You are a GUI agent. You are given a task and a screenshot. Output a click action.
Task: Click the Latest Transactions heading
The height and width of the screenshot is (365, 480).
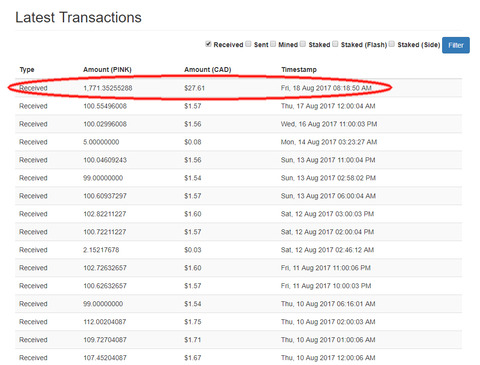pyautogui.click(x=78, y=17)
